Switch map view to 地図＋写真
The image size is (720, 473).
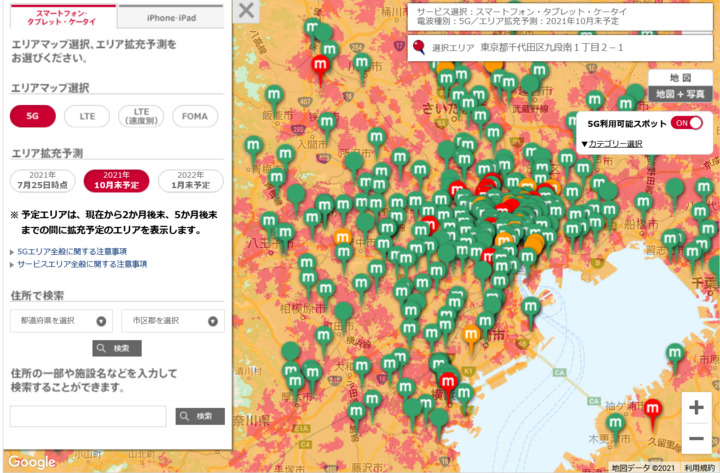681,94
